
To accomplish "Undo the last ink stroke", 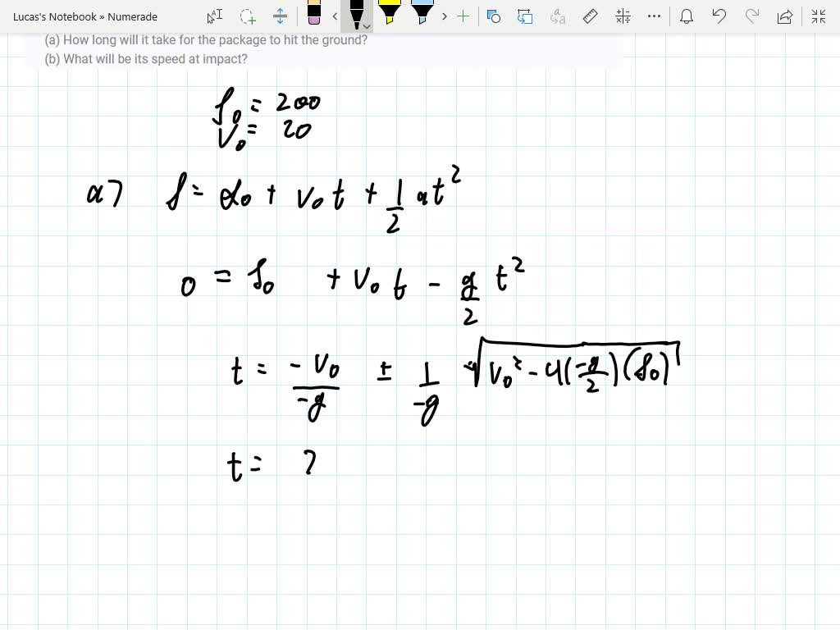I will point(719,16).
